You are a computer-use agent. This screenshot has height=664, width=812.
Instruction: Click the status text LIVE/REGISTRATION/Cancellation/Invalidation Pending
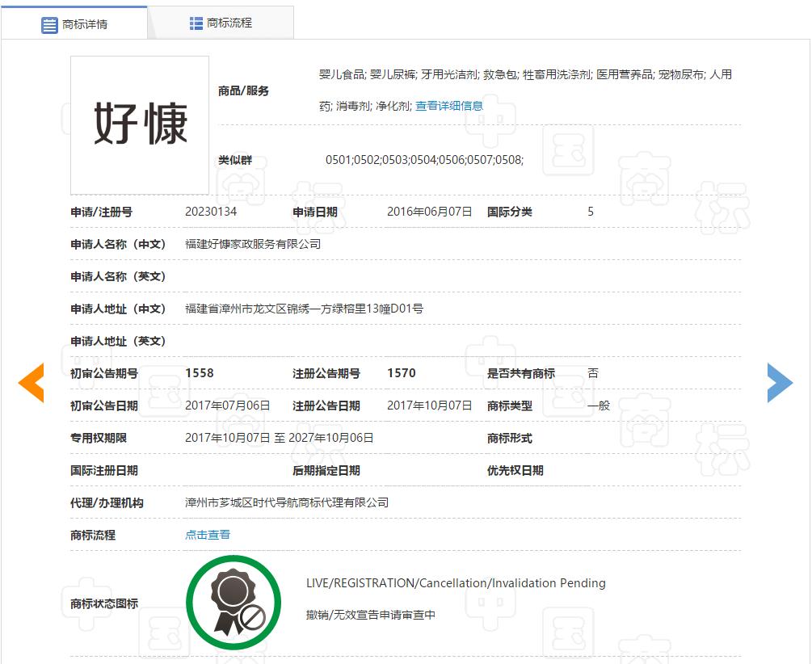[x=456, y=582]
